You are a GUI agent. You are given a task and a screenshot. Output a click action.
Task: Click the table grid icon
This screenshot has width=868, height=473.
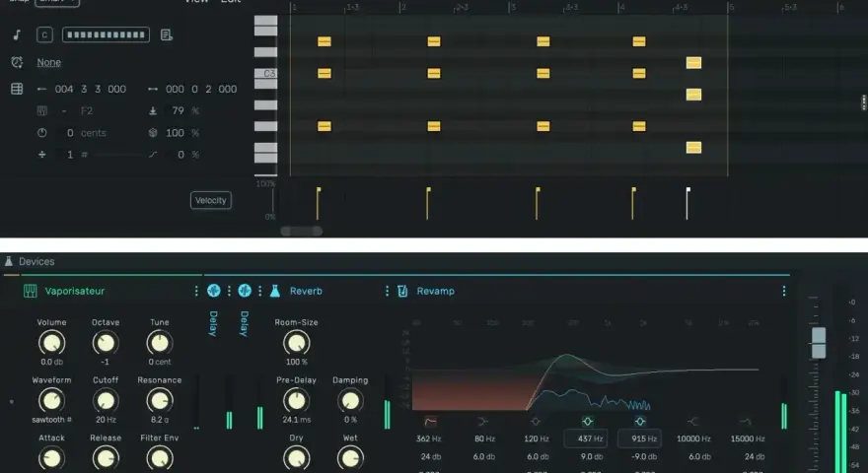coord(17,89)
